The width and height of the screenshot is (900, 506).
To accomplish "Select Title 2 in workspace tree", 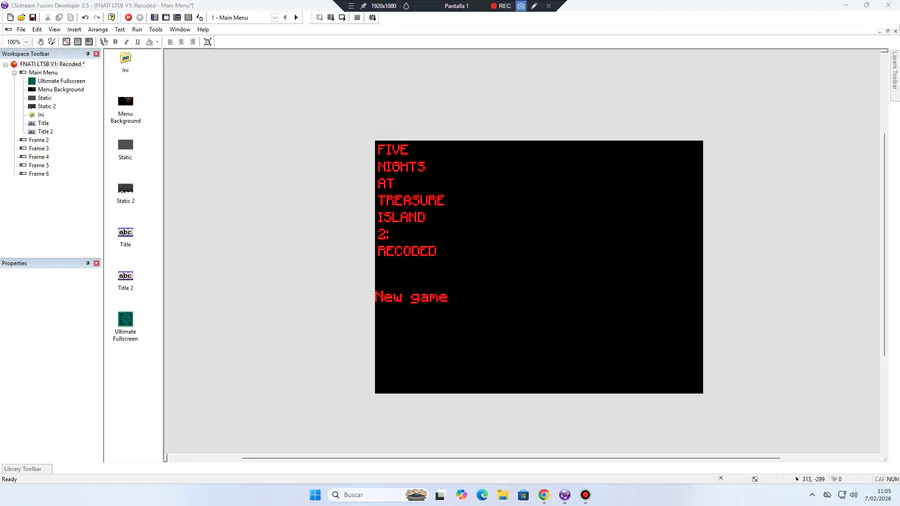I will point(45,131).
